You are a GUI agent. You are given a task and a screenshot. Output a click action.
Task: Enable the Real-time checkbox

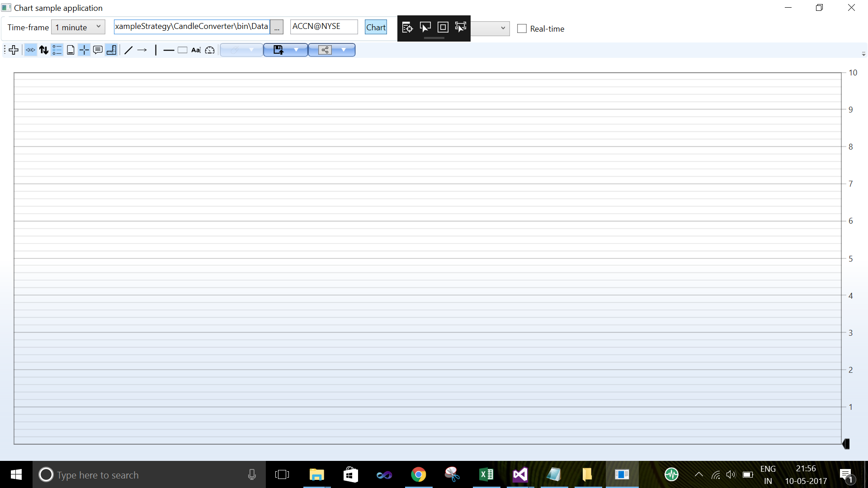[522, 28]
